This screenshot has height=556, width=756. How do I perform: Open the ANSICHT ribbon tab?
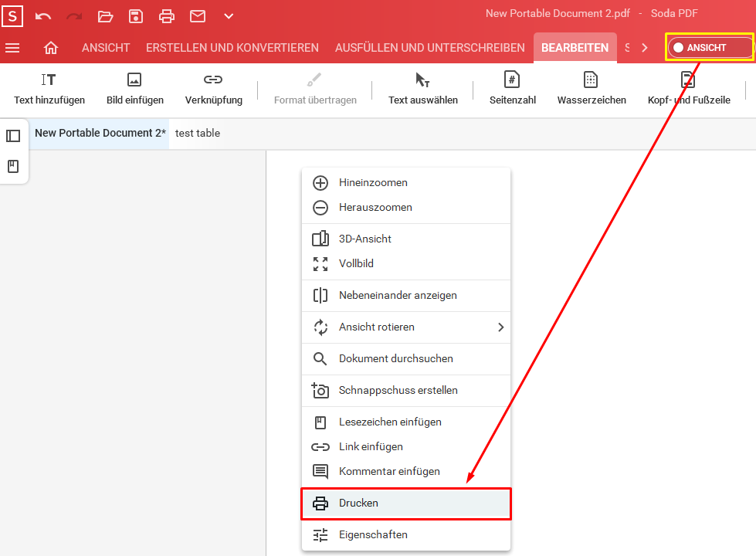click(x=106, y=48)
